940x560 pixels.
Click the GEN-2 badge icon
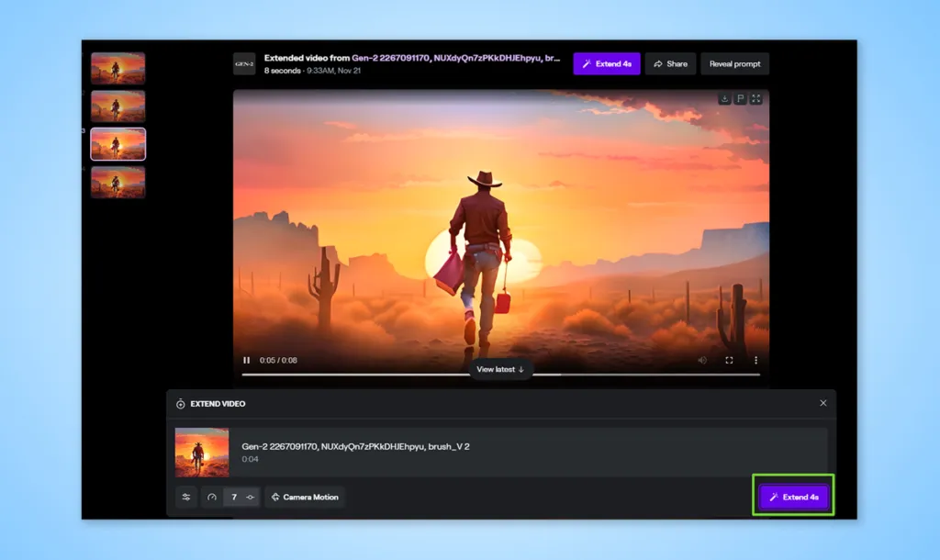(x=244, y=63)
